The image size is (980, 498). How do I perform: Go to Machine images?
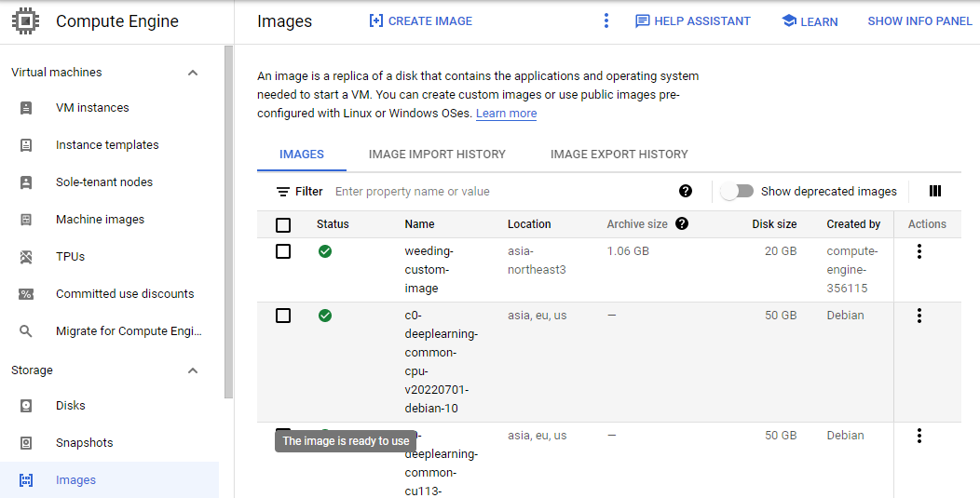(x=100, y=220)
